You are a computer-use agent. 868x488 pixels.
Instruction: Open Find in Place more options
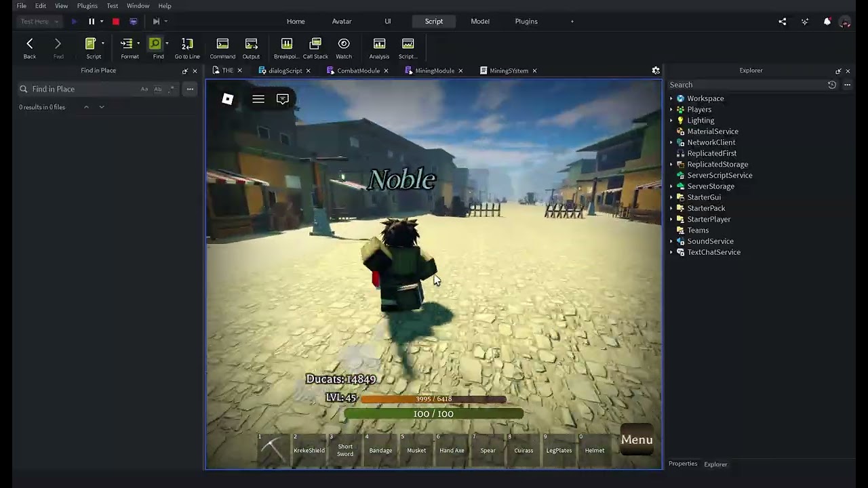tap(190, 89)
